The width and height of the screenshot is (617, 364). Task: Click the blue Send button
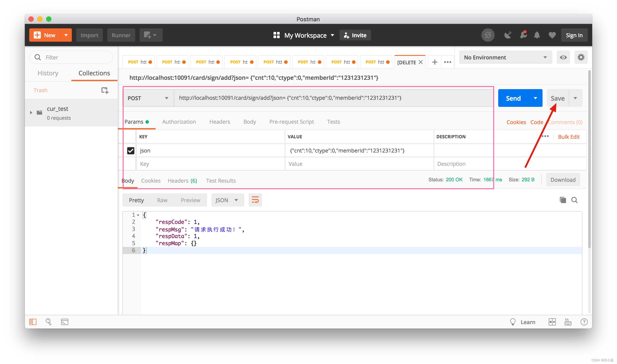coord(513,98)
